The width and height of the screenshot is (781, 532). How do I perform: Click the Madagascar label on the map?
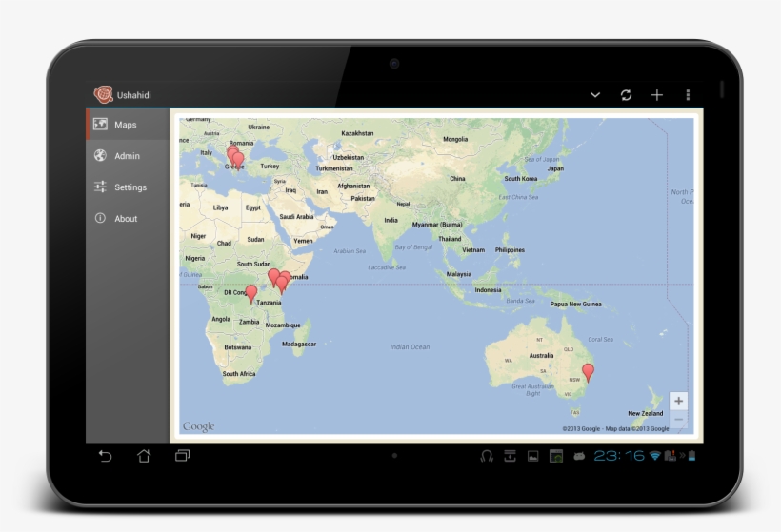pyautogui.click(x=299, y=344)
